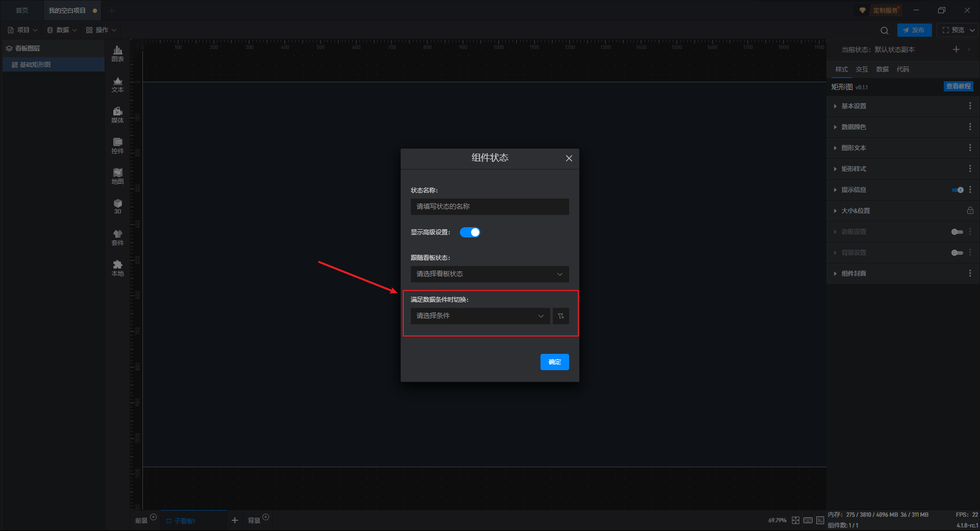Click the search magnifier icon
This screenshot has width=980, height=531.
coord(885,30)
